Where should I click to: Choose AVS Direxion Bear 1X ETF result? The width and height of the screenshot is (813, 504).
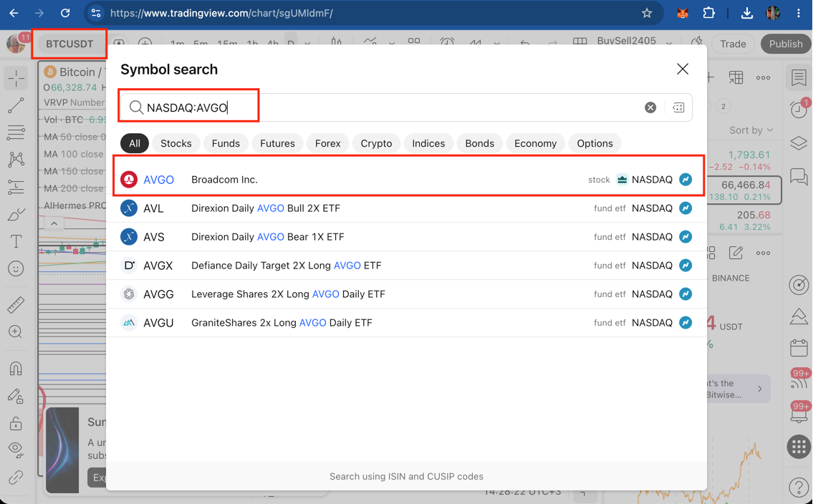point(407,237)
